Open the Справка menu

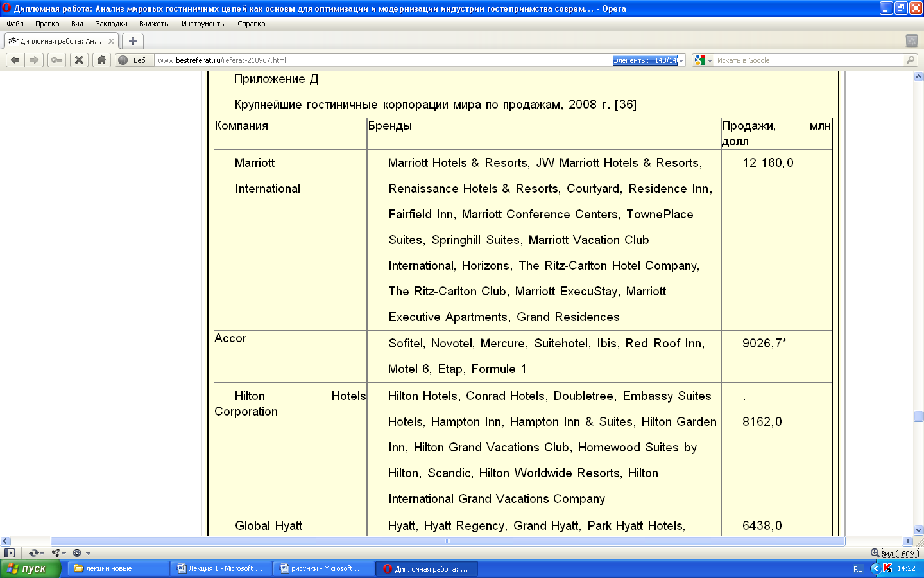[x=251, y=24]
